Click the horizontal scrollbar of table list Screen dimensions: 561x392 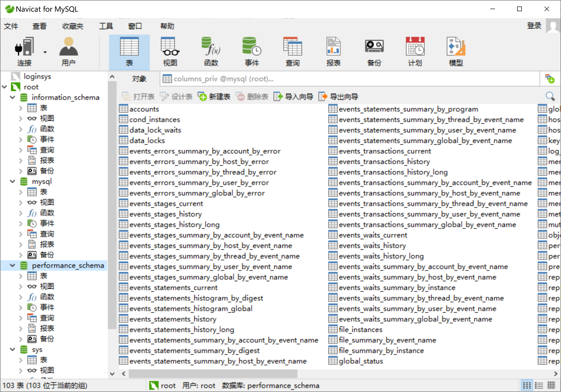[x=213, y=373]
